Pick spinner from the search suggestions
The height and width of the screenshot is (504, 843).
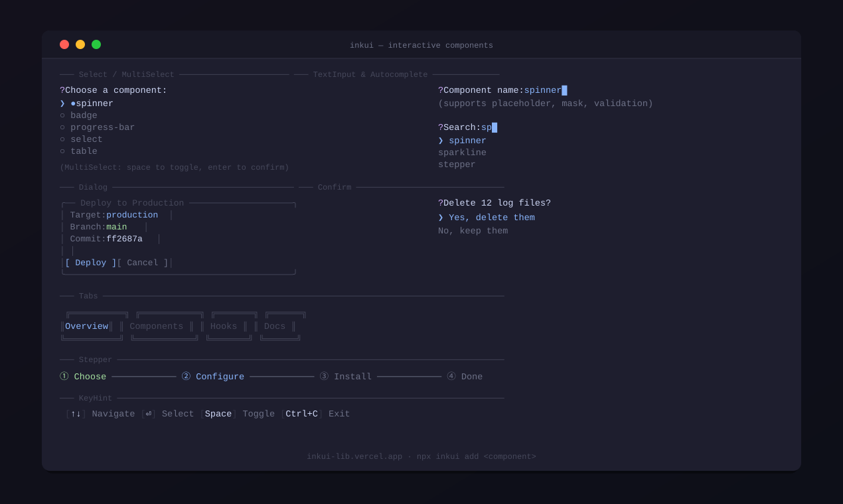pyautogui.click(x=462, y=141)
